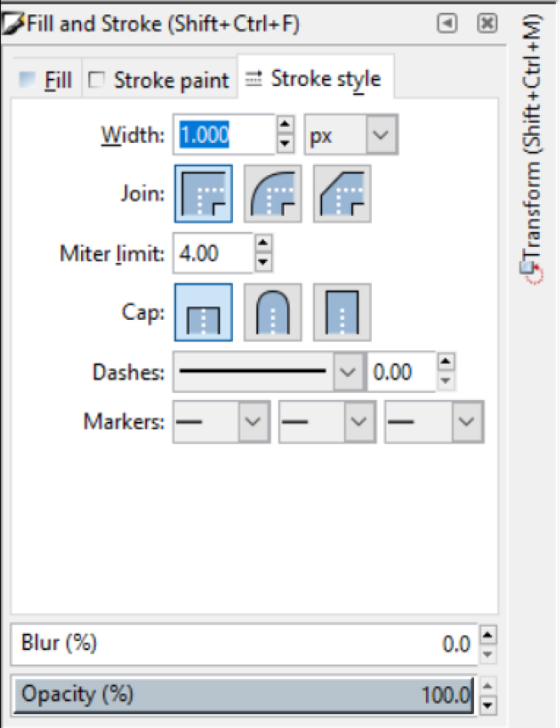Viewport: 560px width, 728px height.
Task: Switch to the Stroke paint tab
Action: pos(160,80)
